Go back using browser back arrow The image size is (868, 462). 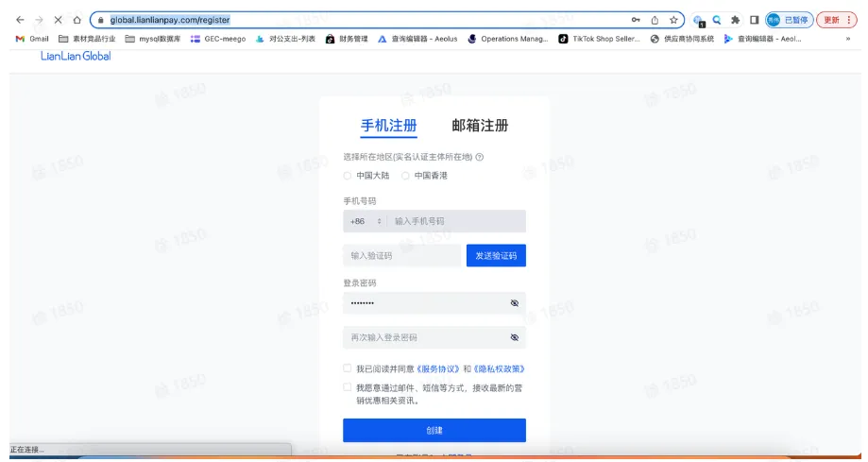(x=20, y=20)
